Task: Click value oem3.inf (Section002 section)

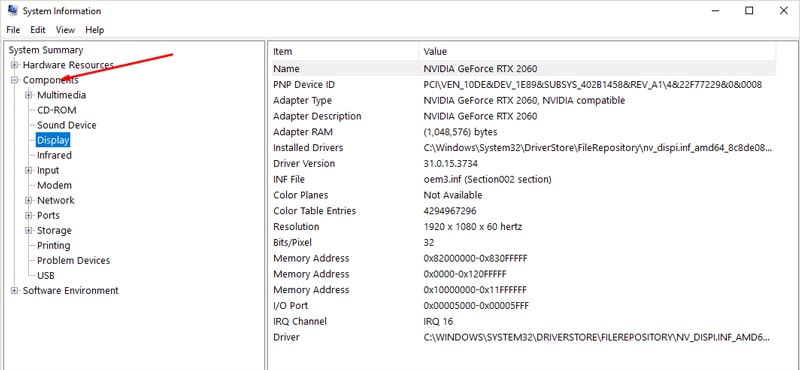Action: [x=487, y=179]
